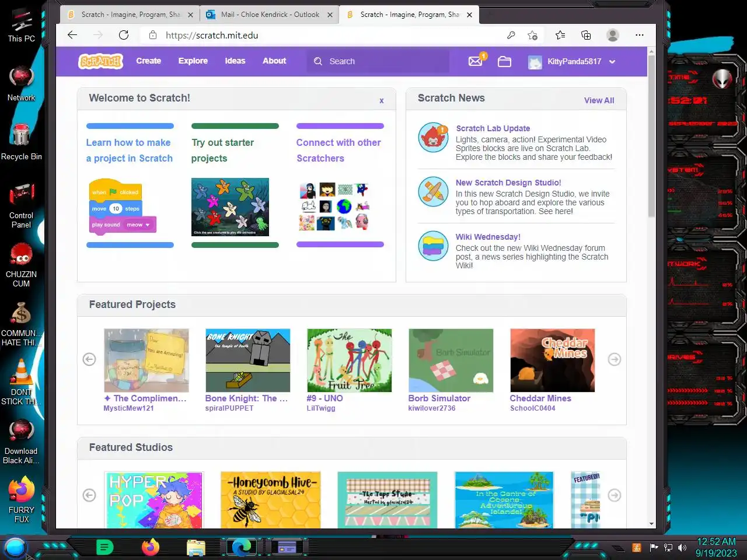Open the Scratchers avatars grid image

(x=334, y=207)
